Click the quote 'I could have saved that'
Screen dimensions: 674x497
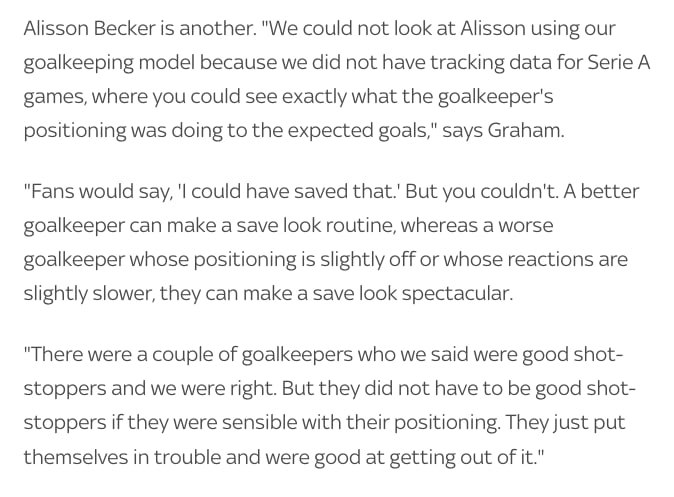[287, 191]
